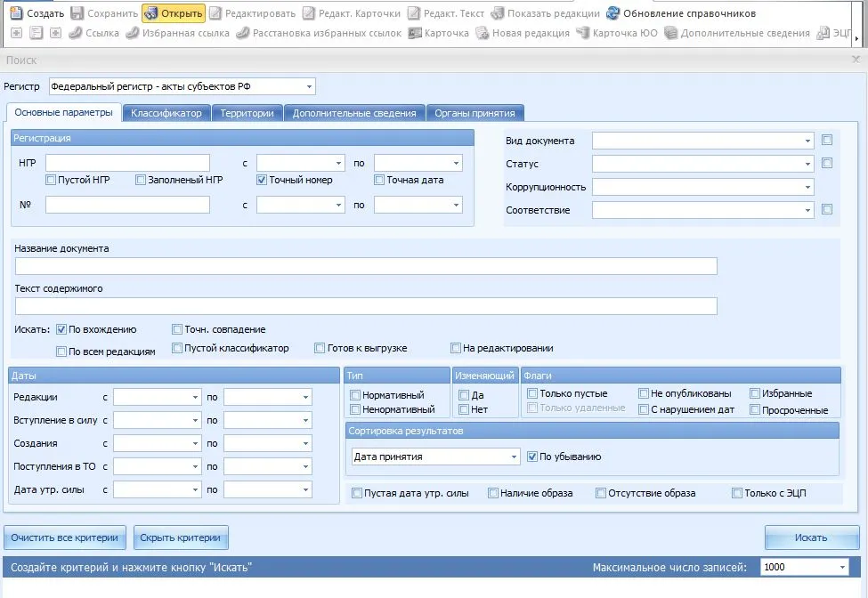868x598 pixels.
Task: Open the Вступление в силу end date picker
Action: 305,420
